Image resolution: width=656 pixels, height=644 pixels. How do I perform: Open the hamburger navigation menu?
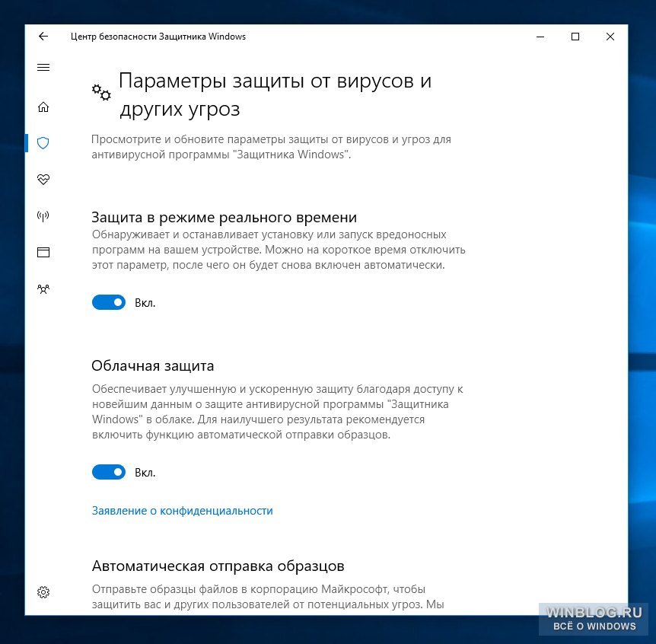pyautogui.click(x=43, y=68)
